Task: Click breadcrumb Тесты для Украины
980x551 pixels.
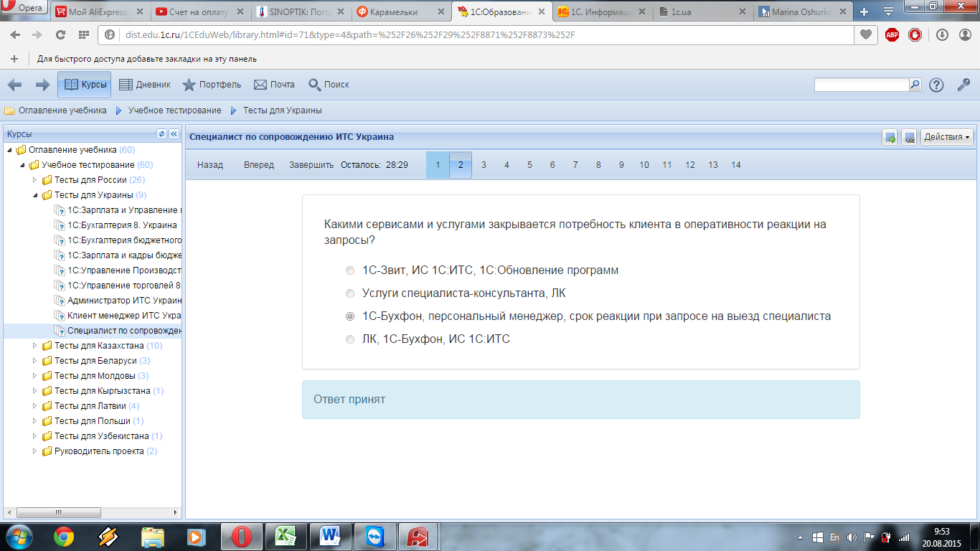Action: pyautogui.click(x=282, y=110)
